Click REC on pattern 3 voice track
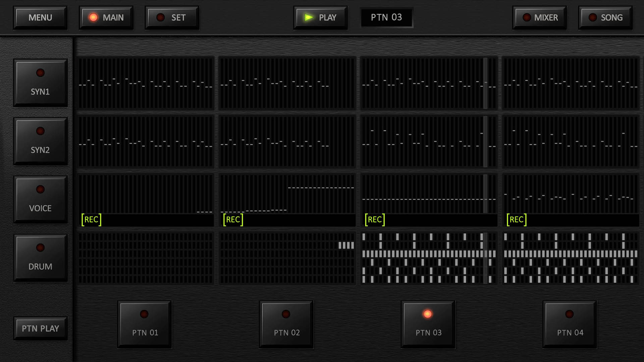 [375, 220]
